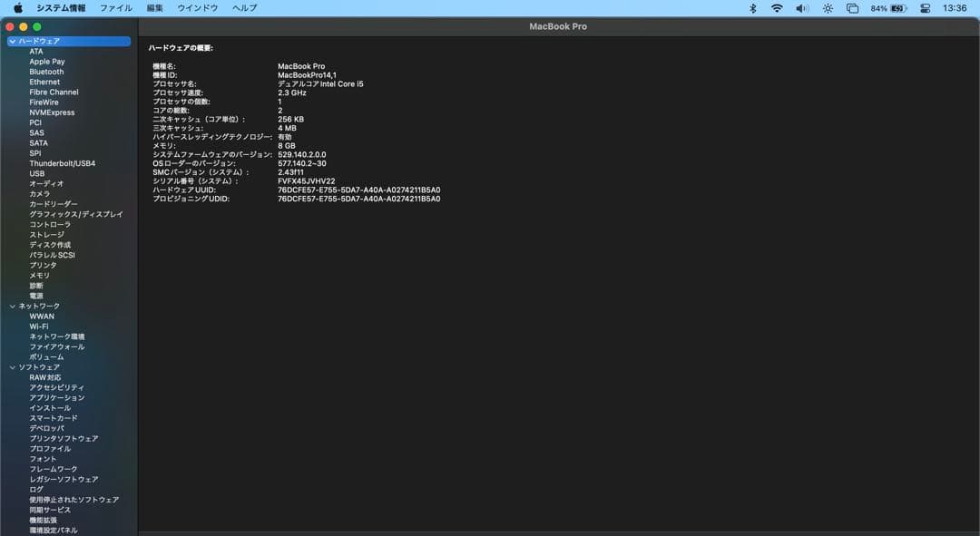Open the ウインドウ menu
This screenshot has height=536, width=980.
coord(197,8)
